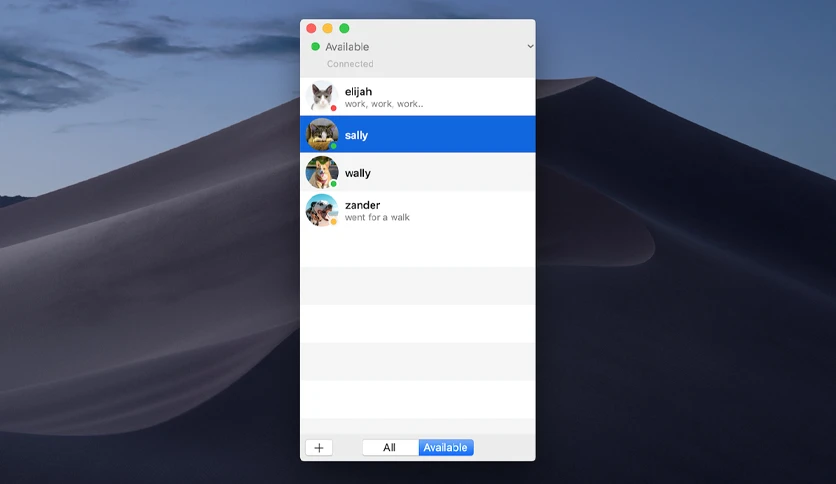Click elijah's red busy indicator dot
Screen dimensions: 836x484
pos(333,108)
